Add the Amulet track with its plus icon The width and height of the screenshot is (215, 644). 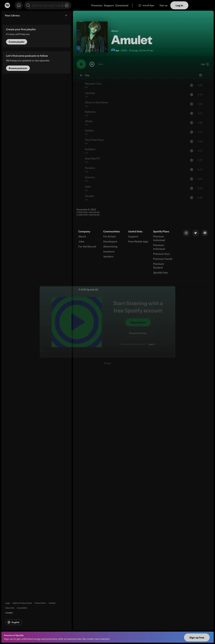[191, 198]
